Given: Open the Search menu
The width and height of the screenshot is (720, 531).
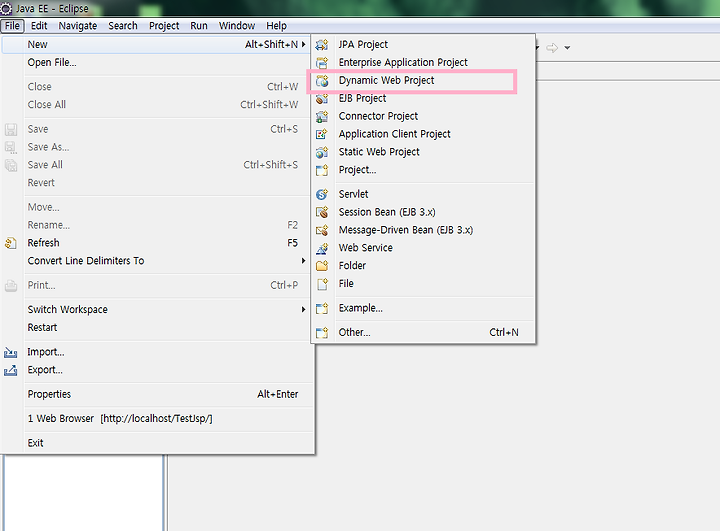Looking at the screenshot, I should (x=123, y=26).
